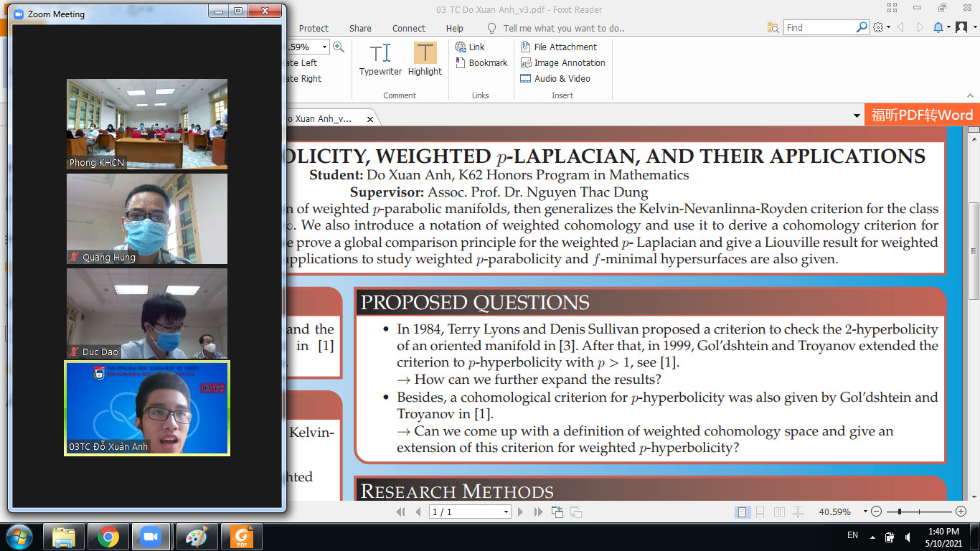Activate the Highlight tool
This screenshot has height=551, width=980.
coord(425,59)
